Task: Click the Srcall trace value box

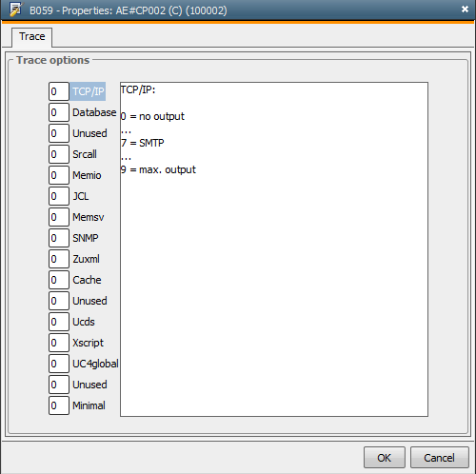Action: click(59, 154)
